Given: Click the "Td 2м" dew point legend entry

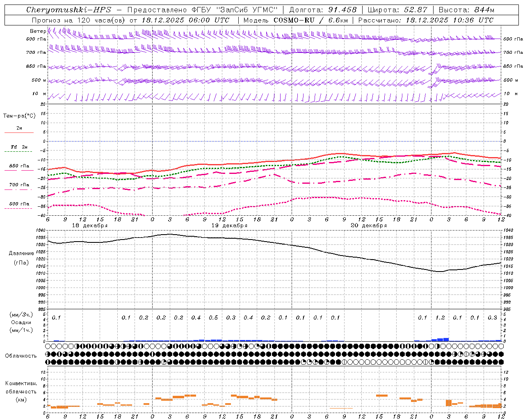Looking at the screenshot, I should pyautogui.click(x=19, y=147).
